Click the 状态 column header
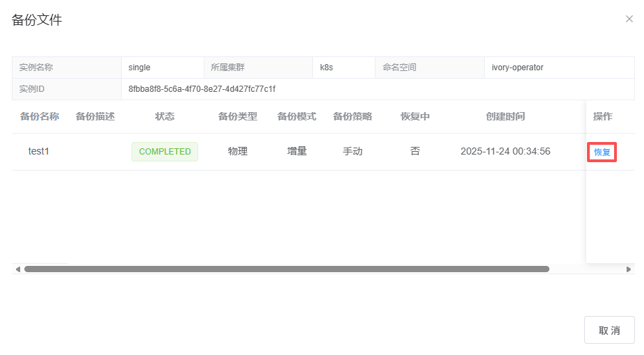 165,116
